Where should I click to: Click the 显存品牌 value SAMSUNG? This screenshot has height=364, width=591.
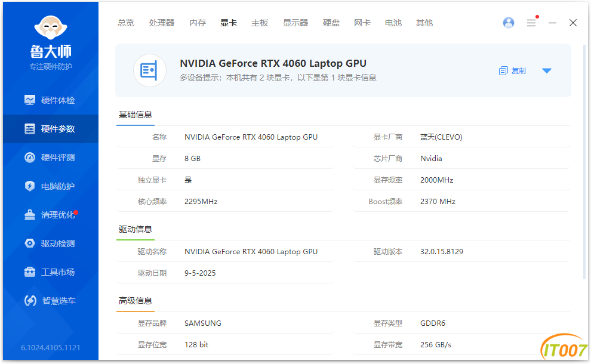pos(203,323)
